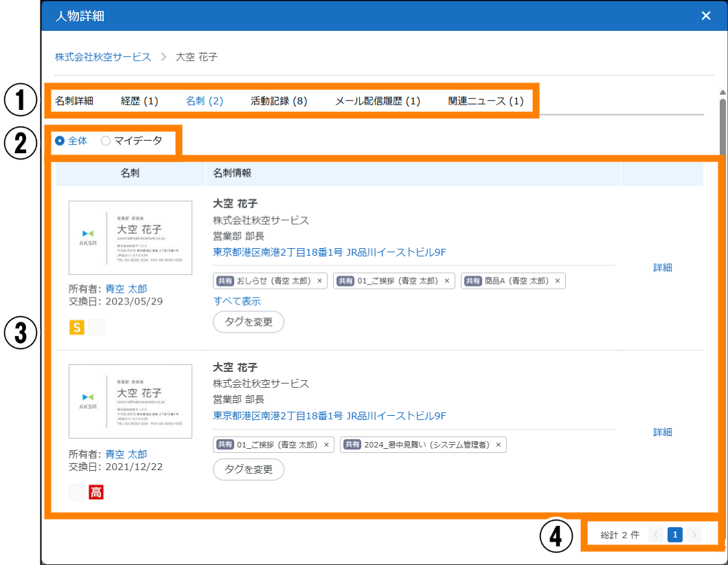Open 詳細 link for the 2021/12/22 card
This screenshot has height=565, width=728.
pos(662,432)
